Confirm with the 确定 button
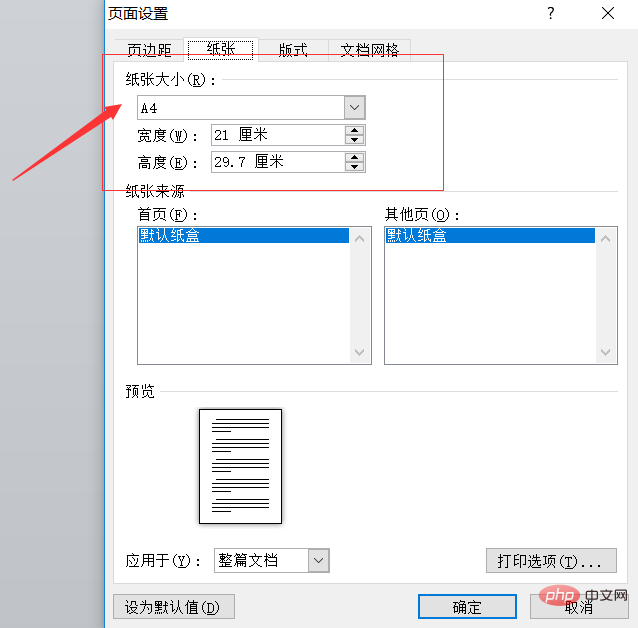 click(x=468, y=606)
